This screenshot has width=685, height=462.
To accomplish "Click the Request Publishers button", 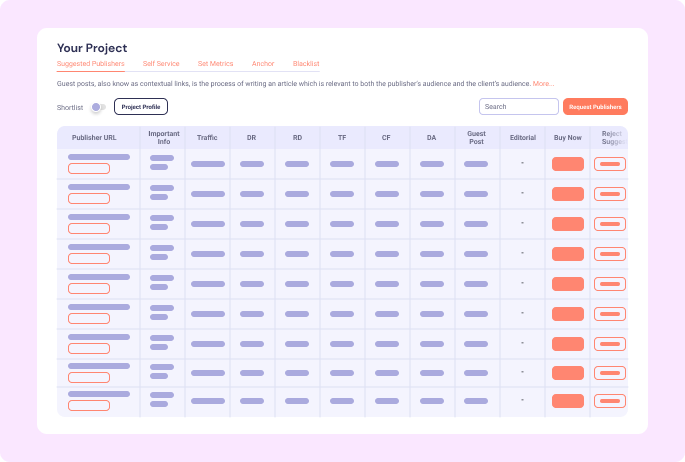I will [x=595, y=107].
